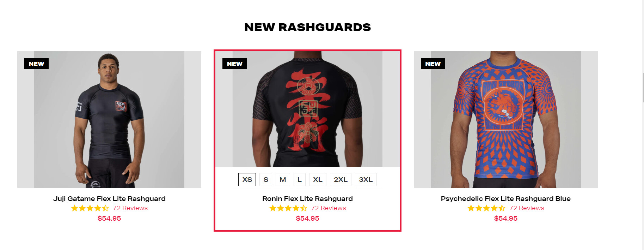Click star rating under Psychedelic rashguard
Image resolution: width=644 pixels, height=250 pixels.
[x=486, y=208]
